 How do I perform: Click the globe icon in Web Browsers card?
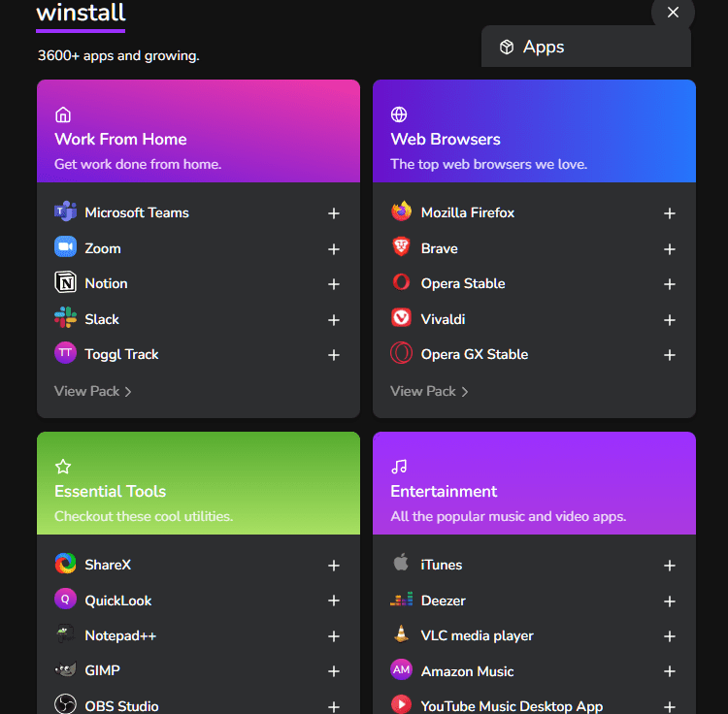click(399, 114)
